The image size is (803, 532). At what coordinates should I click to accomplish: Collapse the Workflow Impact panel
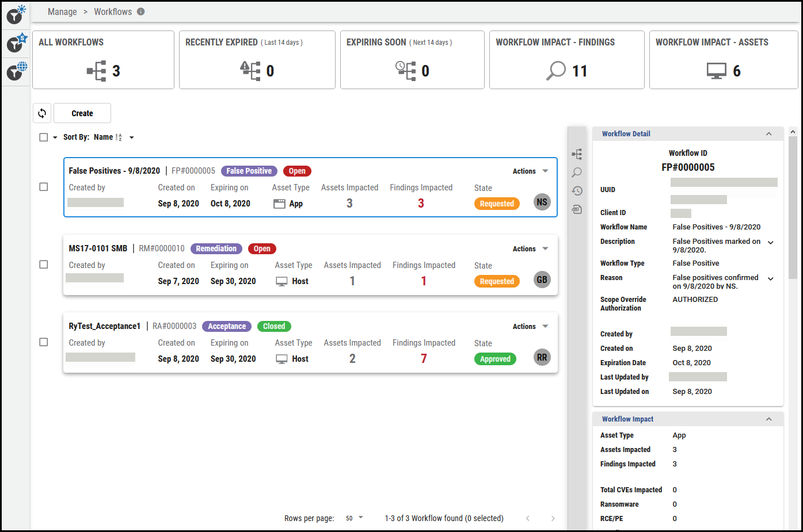coord(768,419)
